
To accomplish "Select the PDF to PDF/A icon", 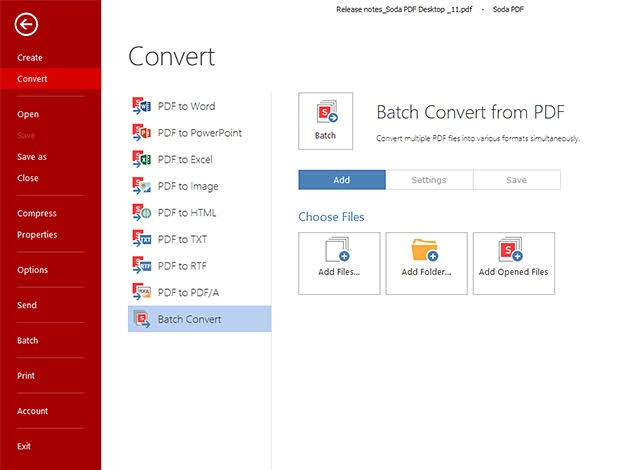I will [x=142, y=292].
